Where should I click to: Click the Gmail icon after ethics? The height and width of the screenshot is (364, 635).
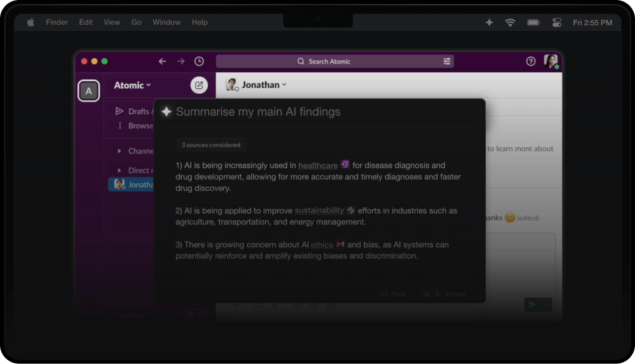tap(340, 244)
